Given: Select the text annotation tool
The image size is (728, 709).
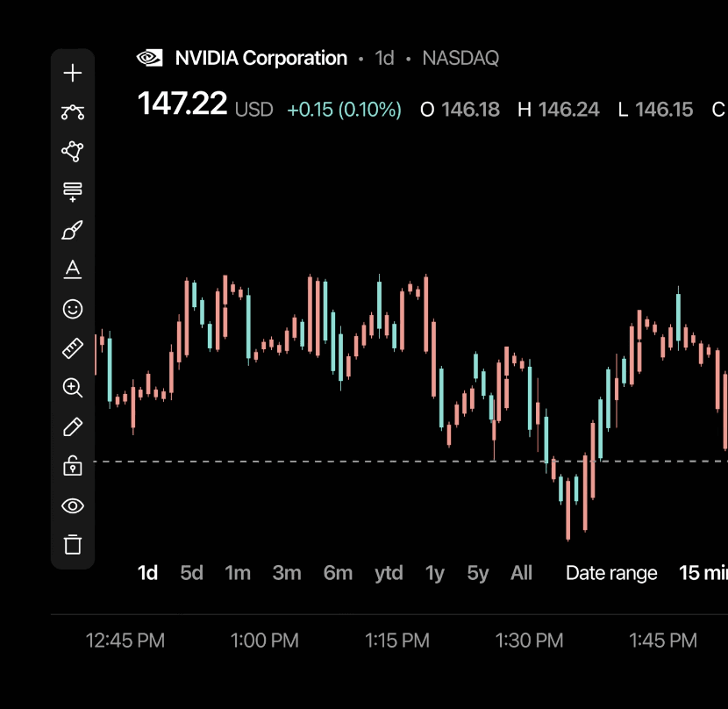Looking at the screenshot, I should point(73,270).
